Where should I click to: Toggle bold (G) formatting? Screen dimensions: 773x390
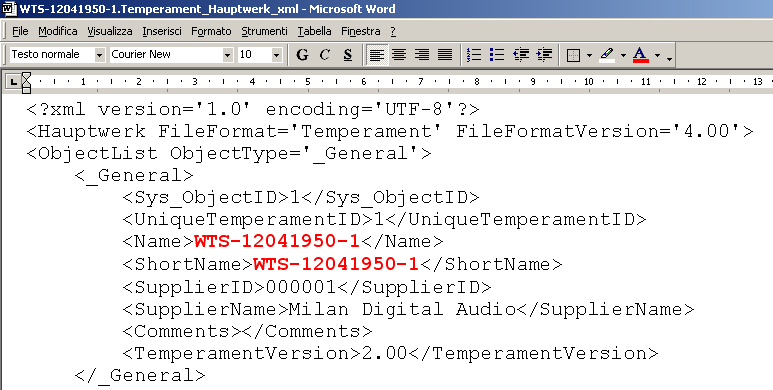point(302,55)
